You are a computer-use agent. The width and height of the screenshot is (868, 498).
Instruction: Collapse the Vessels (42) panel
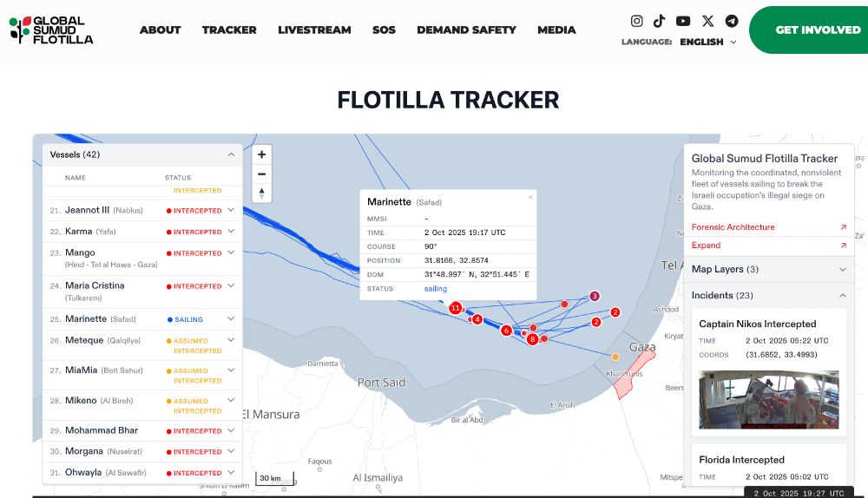[x=232, y=154]
